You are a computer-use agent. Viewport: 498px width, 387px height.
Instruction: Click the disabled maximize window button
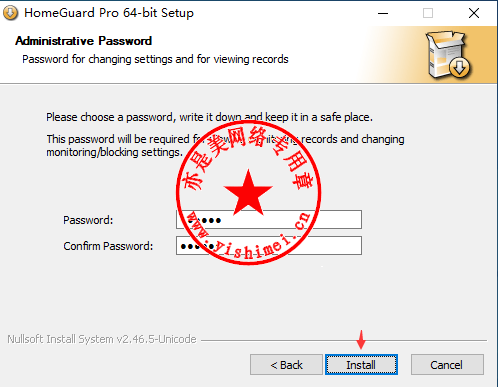[428, 13]
